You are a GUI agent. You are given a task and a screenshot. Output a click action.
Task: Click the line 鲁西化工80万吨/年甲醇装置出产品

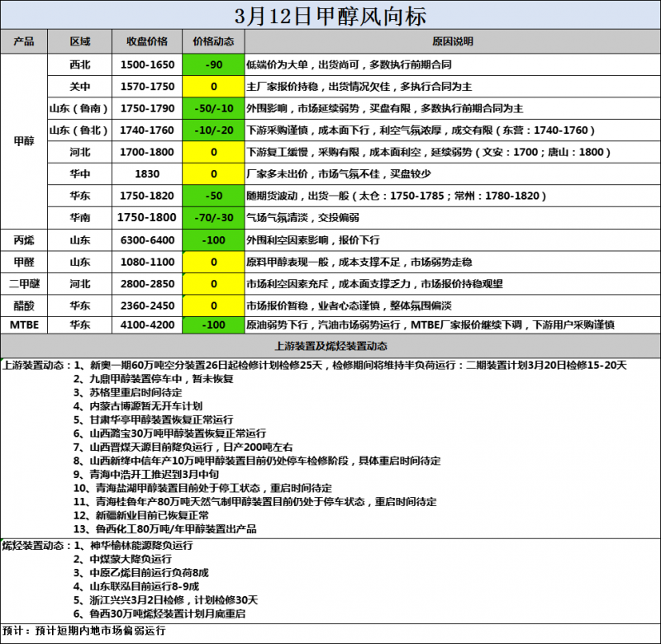[165, 529]
